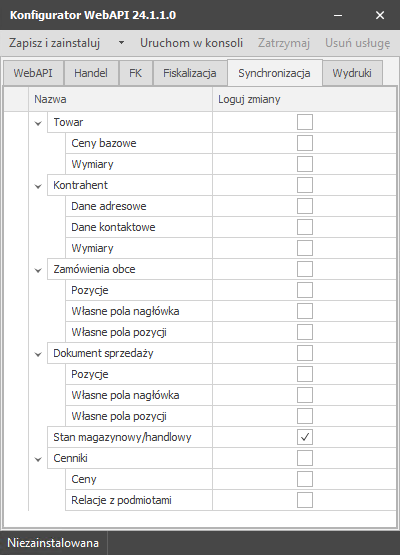Collapse the Dokument sprzedaży node
400x555 pixels.
[38, 354]
